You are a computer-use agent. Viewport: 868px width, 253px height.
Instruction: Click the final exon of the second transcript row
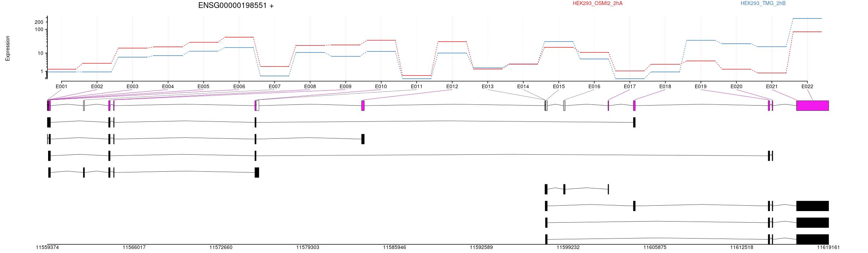point(363,139)
